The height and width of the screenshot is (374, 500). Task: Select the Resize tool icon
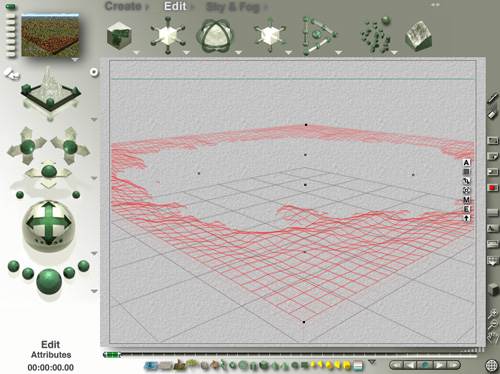point(168,36)
